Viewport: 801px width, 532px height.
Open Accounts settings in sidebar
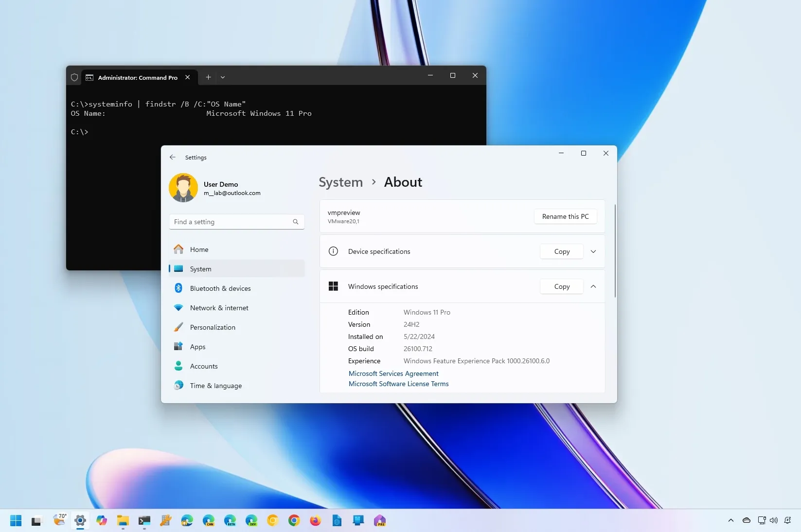[x=203, y=366]
